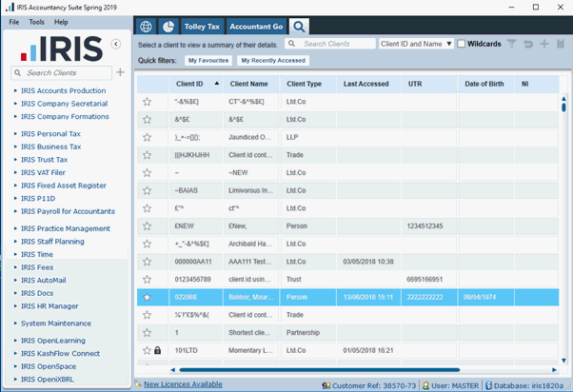The height and width of the screenshot is (392, 573).
Task: Click the add client plus icon in toolbar
Action: (x=544, y=44)
